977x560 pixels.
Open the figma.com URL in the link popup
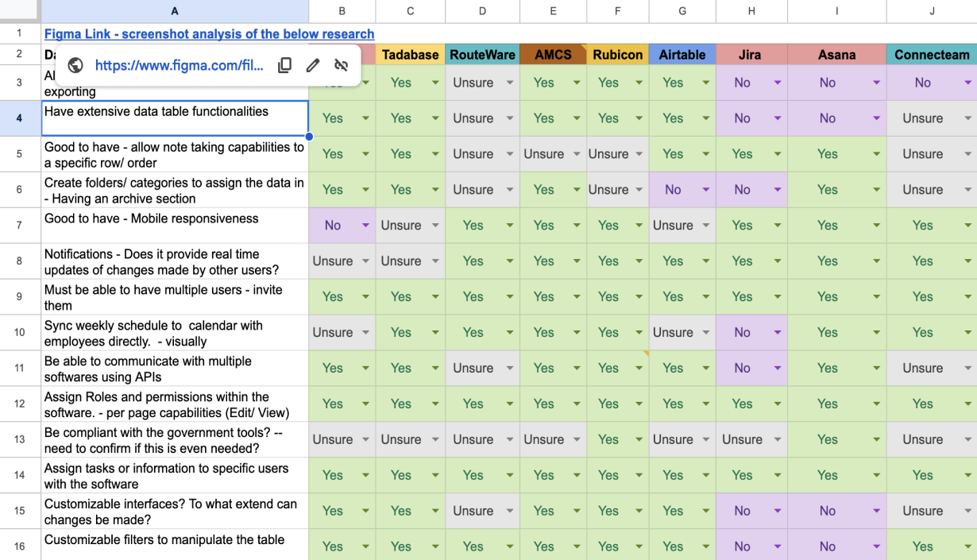(x=179, y=66)
